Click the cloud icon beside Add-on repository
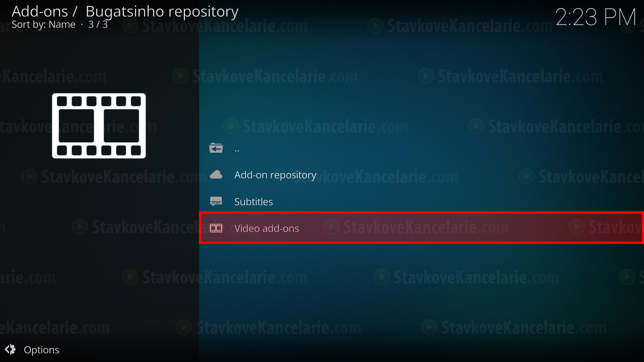This screenshot has height=362, width=644. (216, 175)
